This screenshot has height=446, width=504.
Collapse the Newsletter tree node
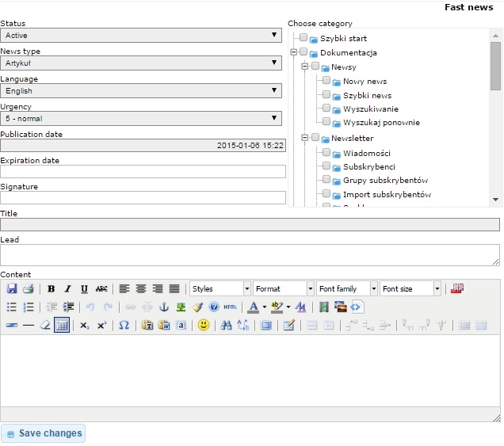[x=305, y=138]
